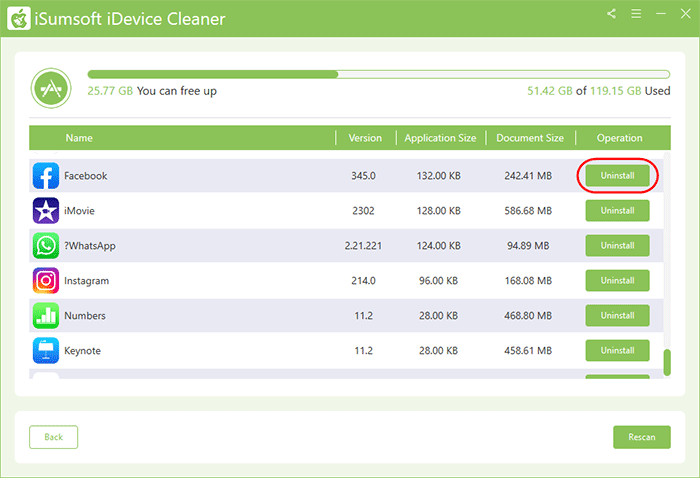Click the App Store circular icon
The width and height of the screenshot is (700, 478).
click(51, 88)
